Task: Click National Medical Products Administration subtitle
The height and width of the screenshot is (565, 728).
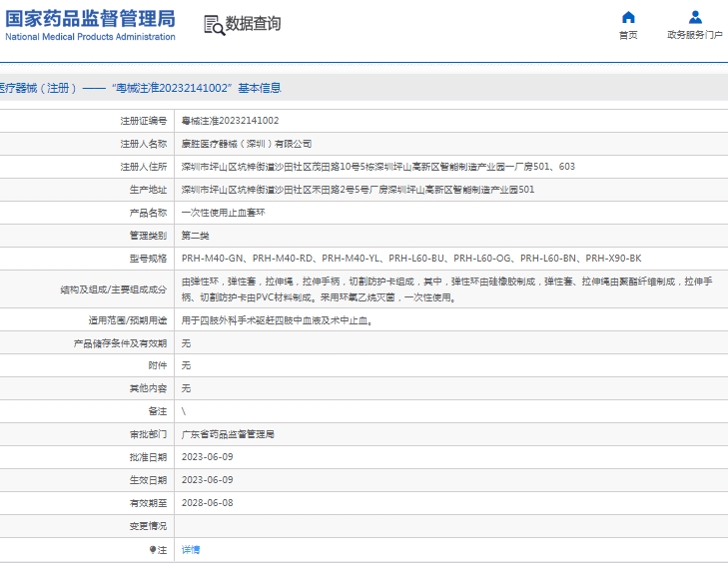Action: tap(90, 37)
